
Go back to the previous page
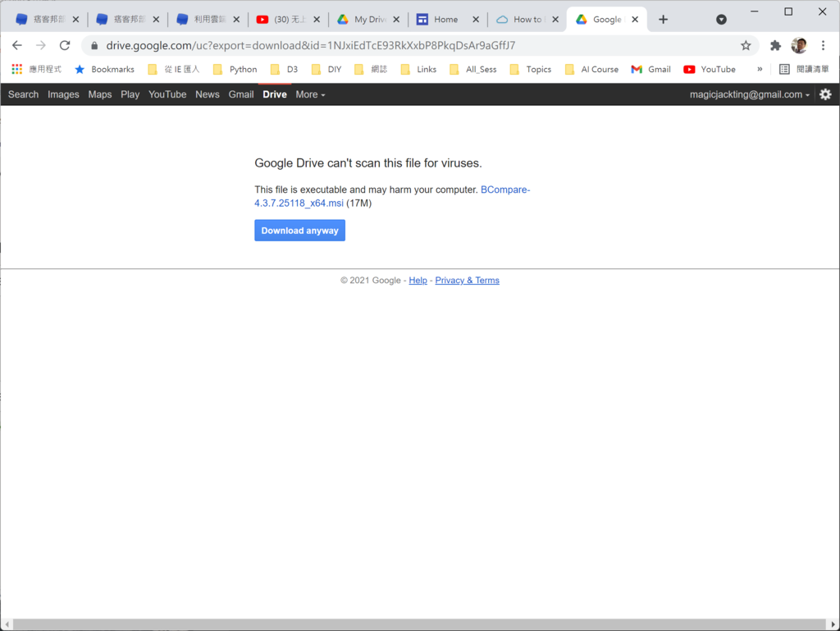[x=17, y=45]
